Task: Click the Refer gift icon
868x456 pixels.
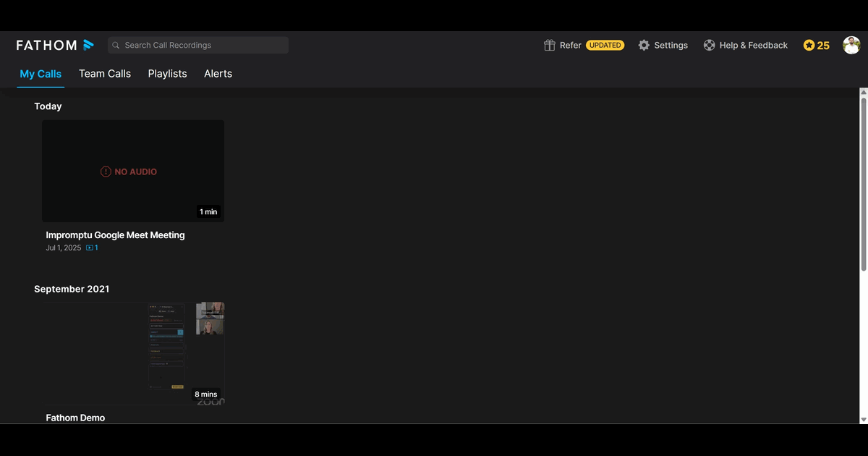Action: pyautogui.click(x=550, y=45)
